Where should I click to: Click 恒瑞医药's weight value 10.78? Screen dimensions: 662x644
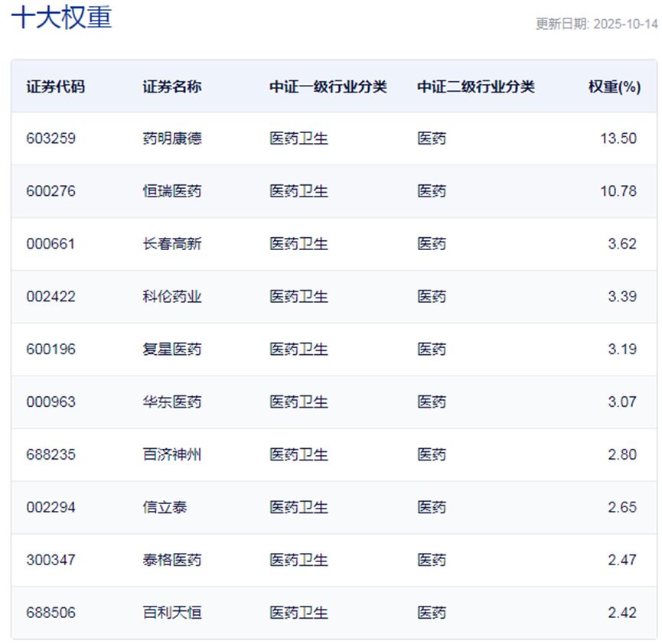tap(618, 191)
